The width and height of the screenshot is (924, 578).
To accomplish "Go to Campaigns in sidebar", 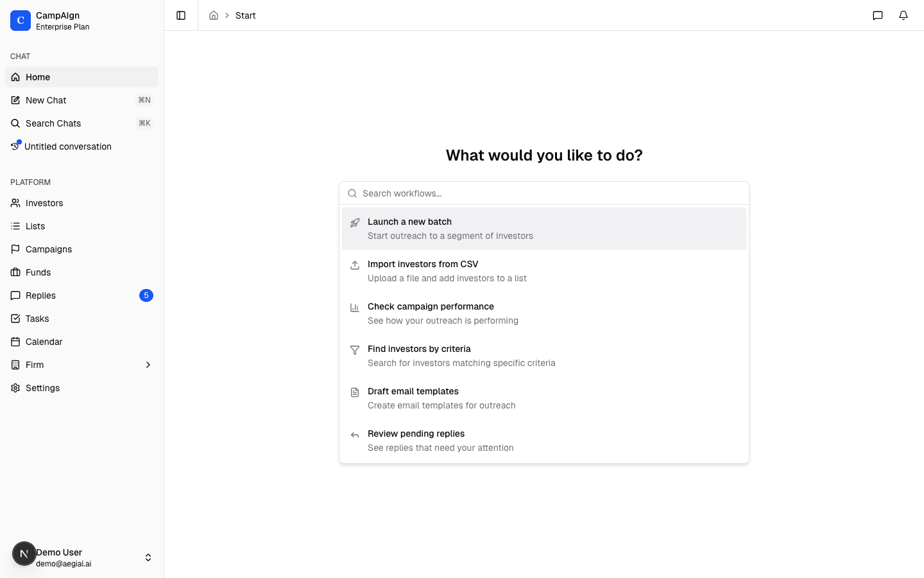I will tap(49, 249).
